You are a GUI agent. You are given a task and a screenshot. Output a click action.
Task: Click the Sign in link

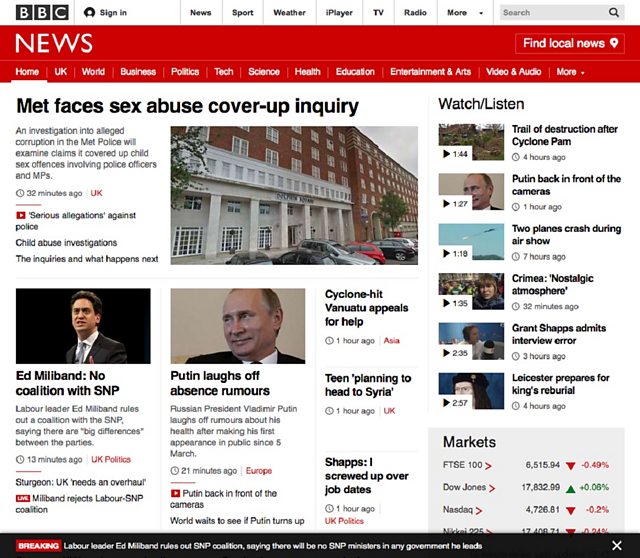(113, 13)
